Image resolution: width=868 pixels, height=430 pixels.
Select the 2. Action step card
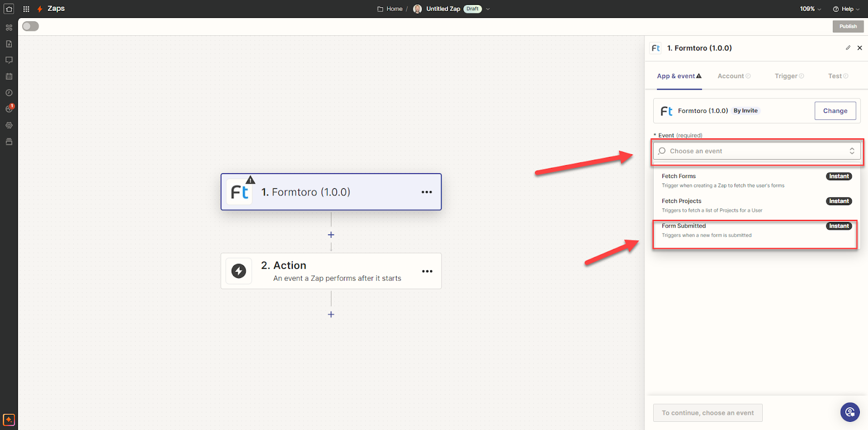click(331, 271)
